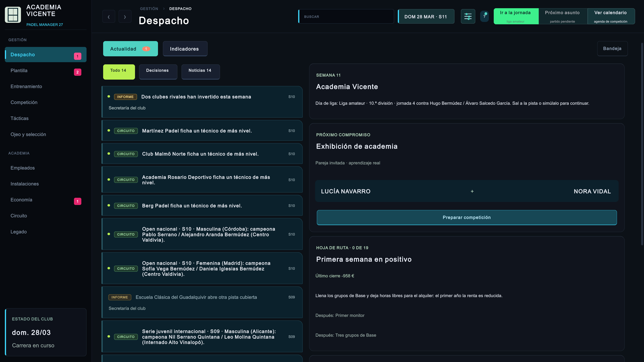
Task: Open the settings sliders icon
Action: point(468,17)
